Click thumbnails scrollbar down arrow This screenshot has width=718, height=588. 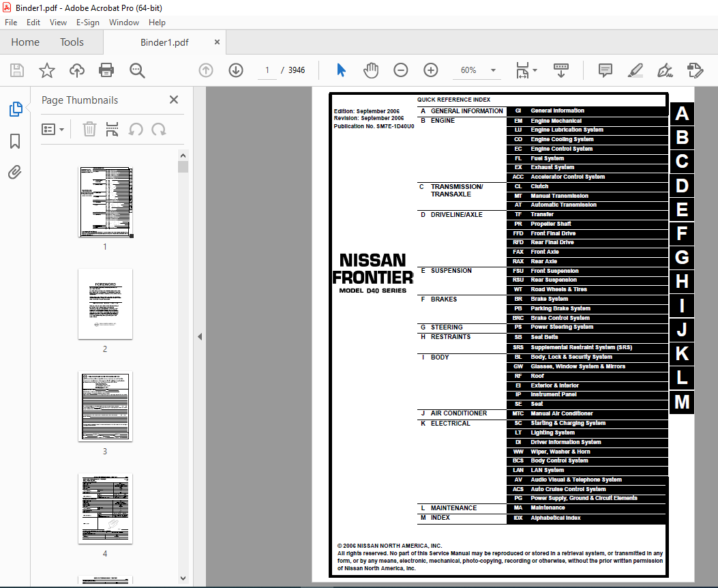tap(183, 578)
